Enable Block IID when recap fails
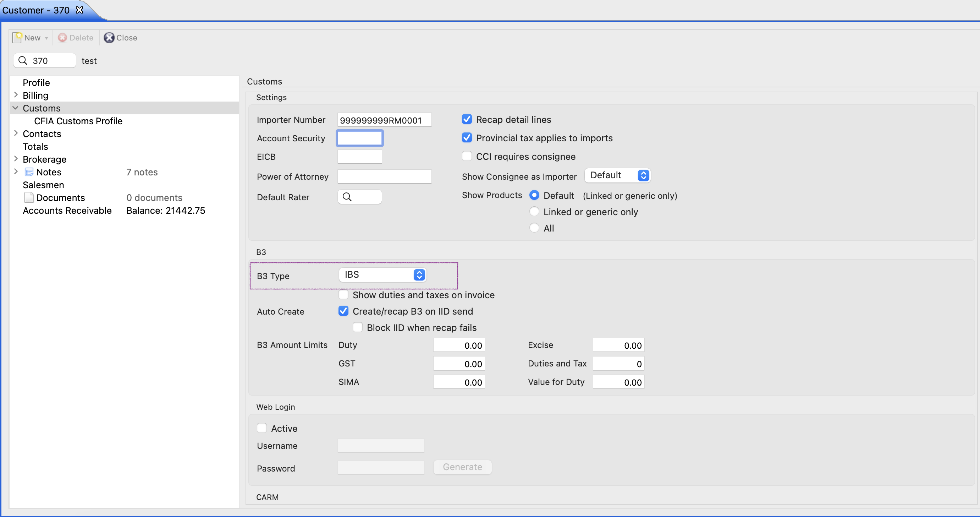Screen dimensions: 980x517 (358, 327)
